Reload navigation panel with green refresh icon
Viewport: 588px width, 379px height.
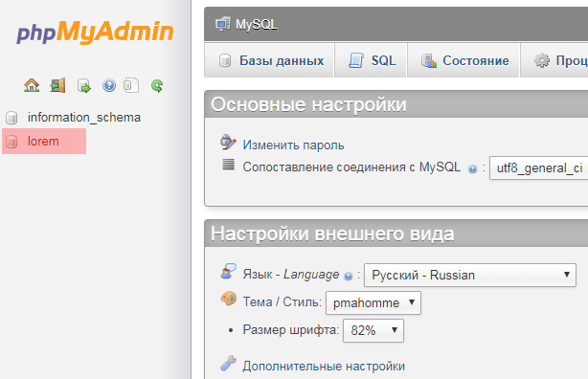tap(157, 86)
